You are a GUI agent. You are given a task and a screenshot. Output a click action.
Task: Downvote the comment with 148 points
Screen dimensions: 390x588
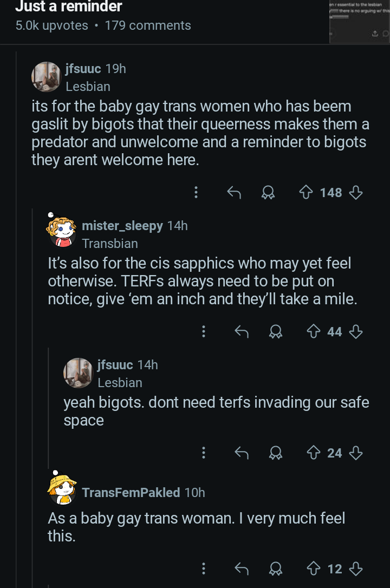click(x=355, y=192)
